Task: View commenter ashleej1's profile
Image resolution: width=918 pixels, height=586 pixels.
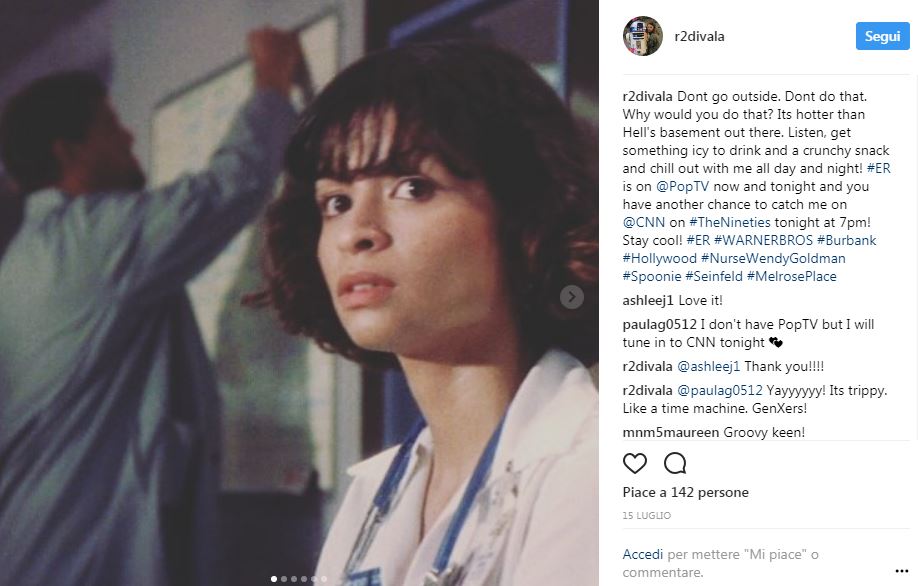Action: pos(648,301)
